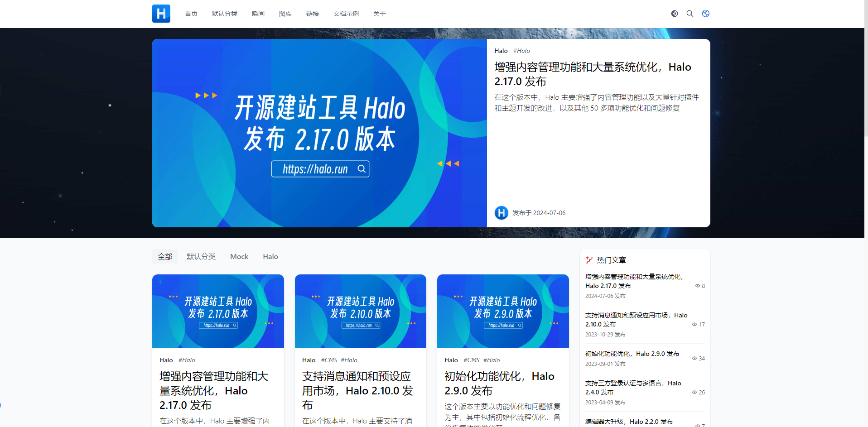This screenshot has height=427, width=868.
Task: Click featured card Halo category label
Action: (x=501, y=51)
